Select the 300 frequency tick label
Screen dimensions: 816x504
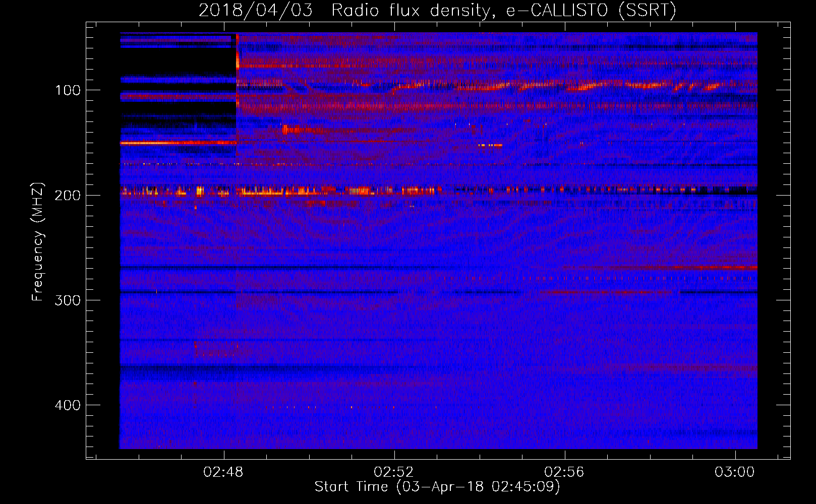(68, 300)
